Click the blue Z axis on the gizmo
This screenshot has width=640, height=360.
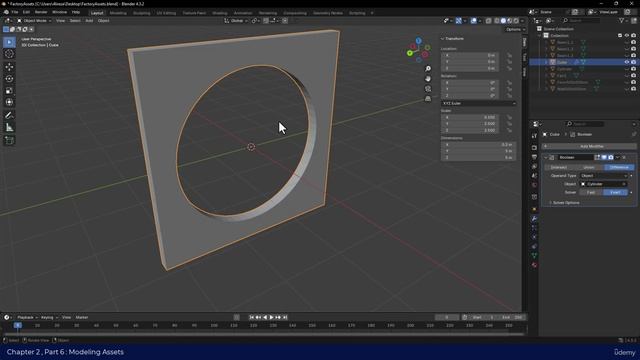point(418,41)
